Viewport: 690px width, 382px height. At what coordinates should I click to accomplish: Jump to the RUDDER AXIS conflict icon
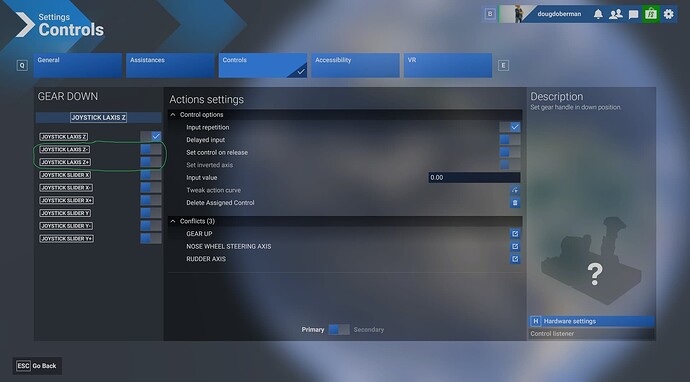(x=514, y=259)
